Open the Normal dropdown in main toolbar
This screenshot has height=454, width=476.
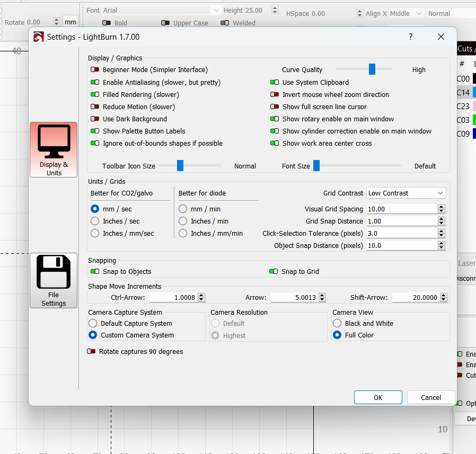tap(451, 13)
